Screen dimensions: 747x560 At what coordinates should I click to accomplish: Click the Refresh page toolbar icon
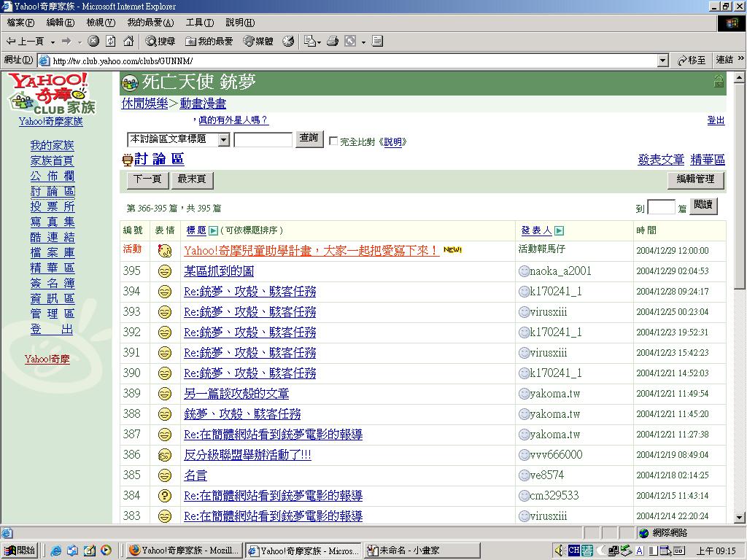click(x=111, y=42)
